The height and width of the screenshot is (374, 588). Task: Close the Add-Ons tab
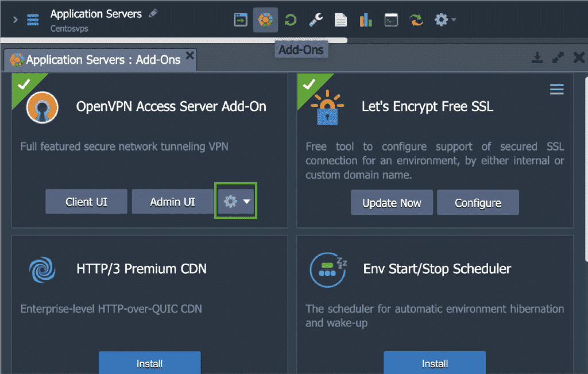tap(189, 56)
